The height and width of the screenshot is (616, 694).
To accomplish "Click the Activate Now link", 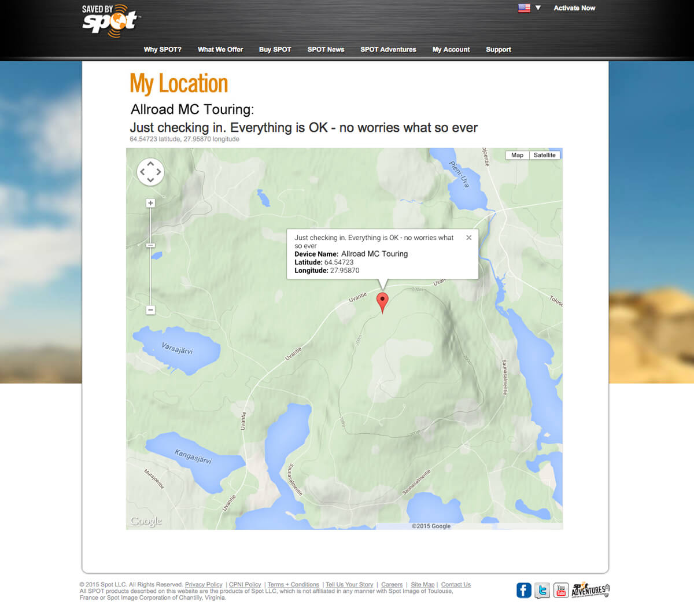I will click(574, 8).
